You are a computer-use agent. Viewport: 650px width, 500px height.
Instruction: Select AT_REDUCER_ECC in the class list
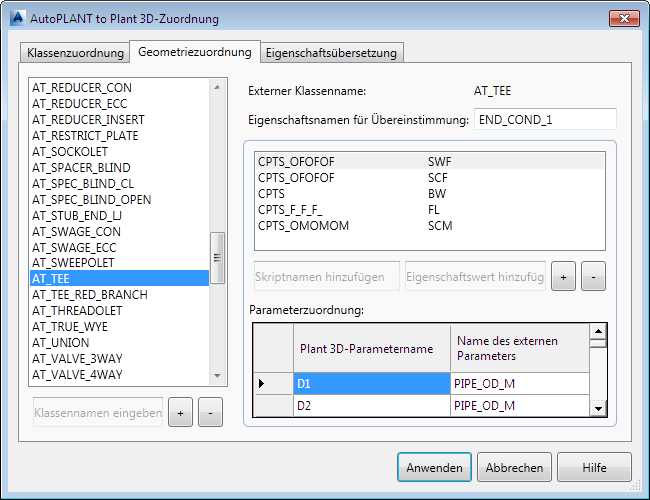(119, 104)
